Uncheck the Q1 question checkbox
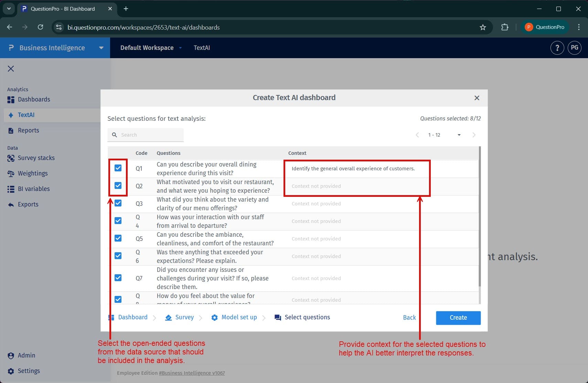588x383 pixels. (118, 168)
